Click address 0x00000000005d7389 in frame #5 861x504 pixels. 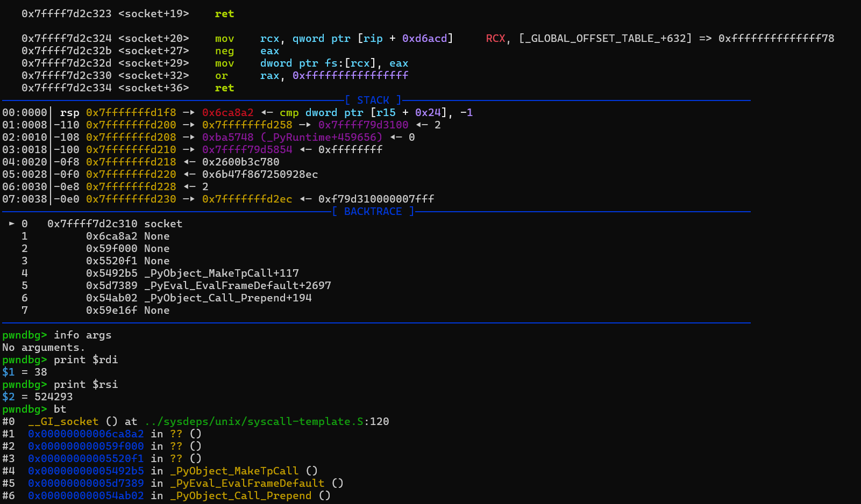coord(86,483)
